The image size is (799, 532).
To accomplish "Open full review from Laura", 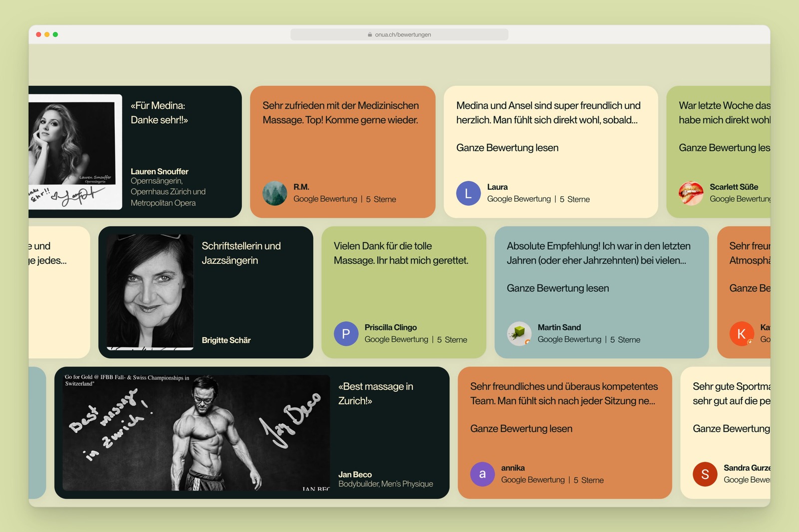I will point(507,148).
